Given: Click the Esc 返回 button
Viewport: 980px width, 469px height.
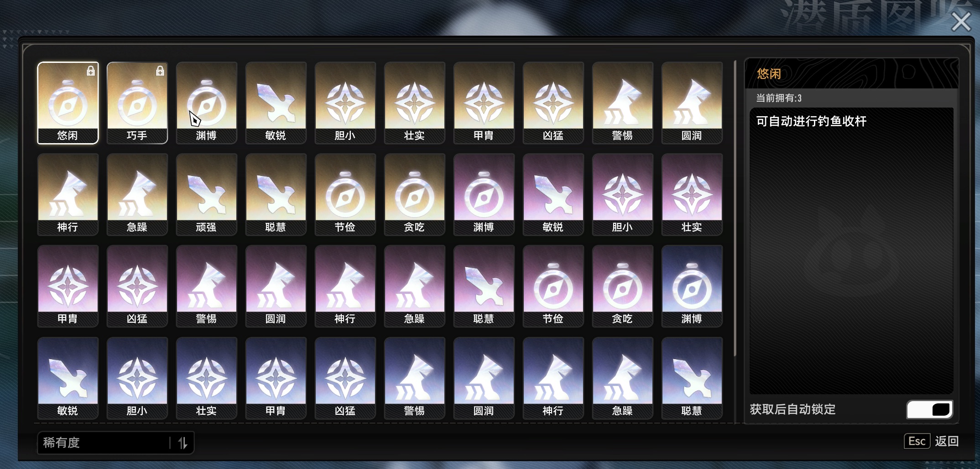Looking at the screenshot, I should click(x=931, y=441).
